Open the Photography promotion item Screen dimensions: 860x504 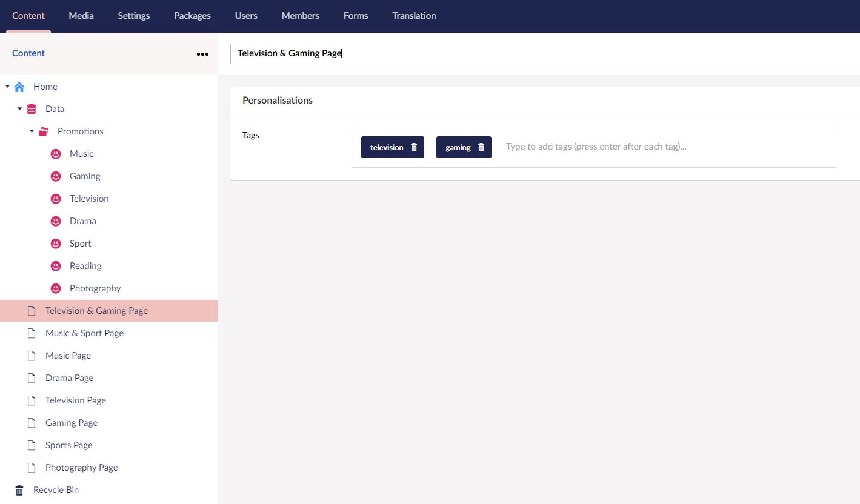[95, 288]
